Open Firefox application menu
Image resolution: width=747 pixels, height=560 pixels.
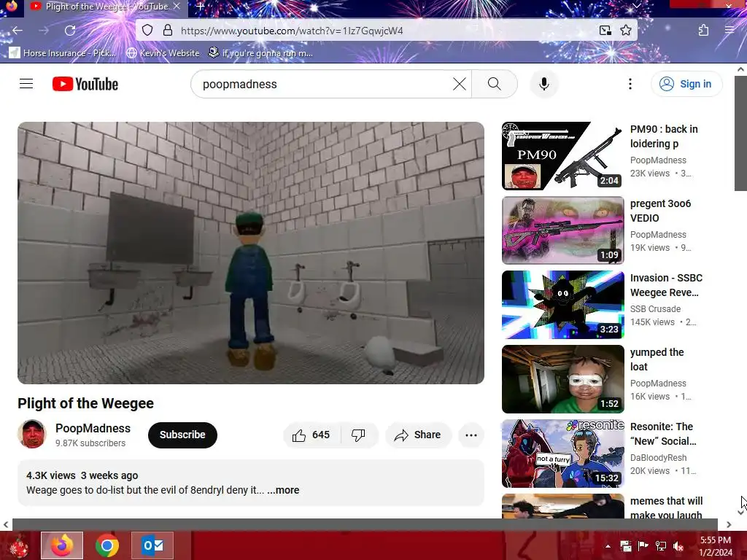tap(729, 31)
